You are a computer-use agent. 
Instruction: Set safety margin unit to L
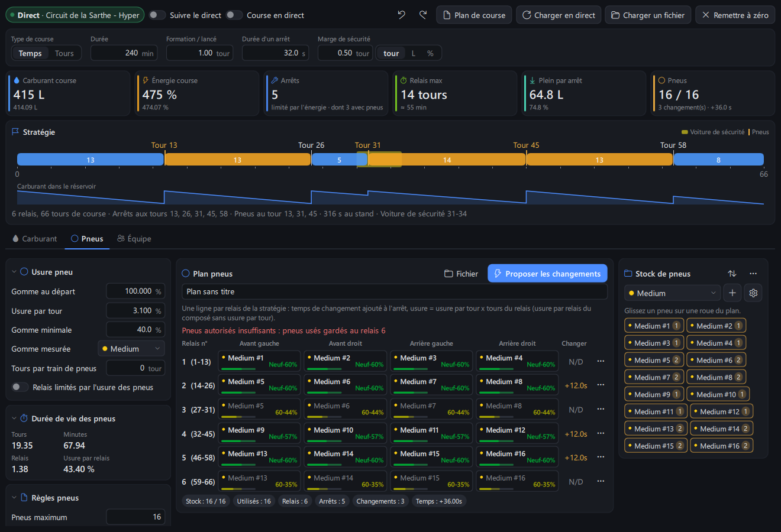tap(414, 53)
